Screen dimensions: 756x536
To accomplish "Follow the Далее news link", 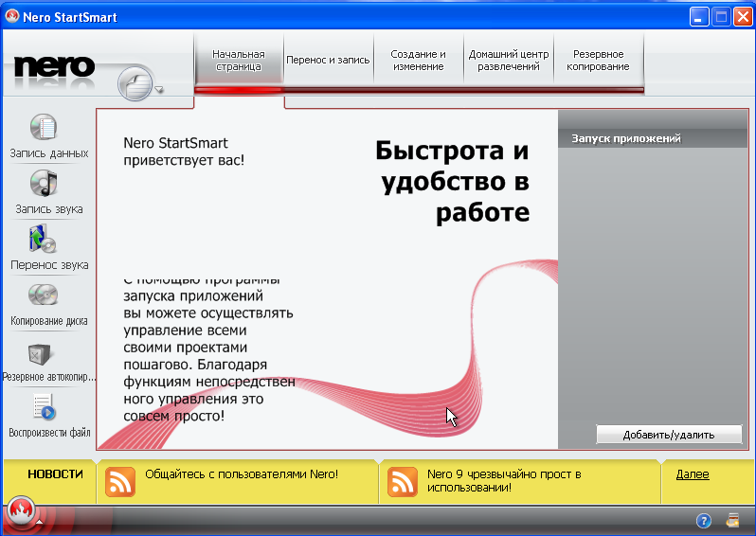I will [x=693, y=474].
